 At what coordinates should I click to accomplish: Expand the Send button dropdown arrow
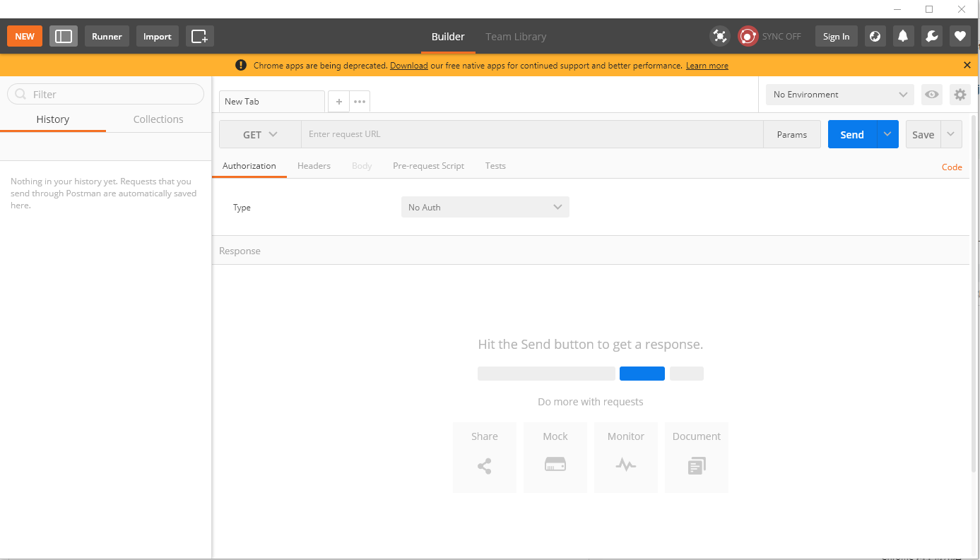click(887, 134)
